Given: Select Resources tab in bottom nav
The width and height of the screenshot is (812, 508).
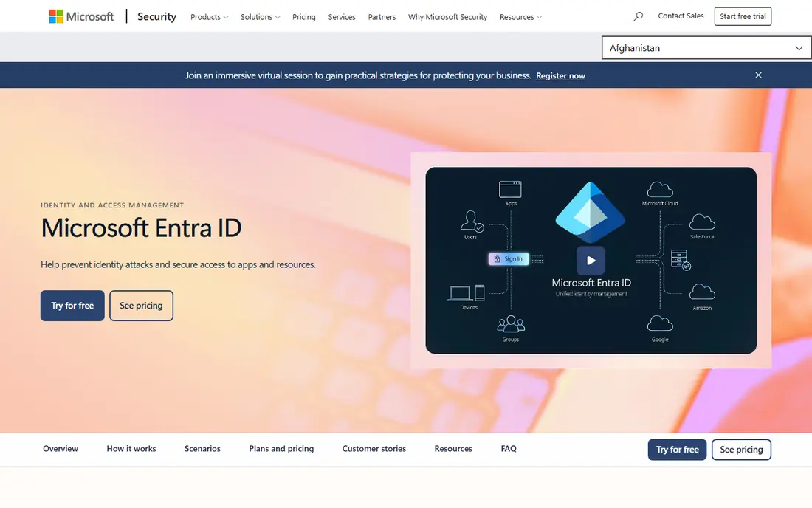Looking at the screenshot, I should pyautogui.click(x=453, y=449).
